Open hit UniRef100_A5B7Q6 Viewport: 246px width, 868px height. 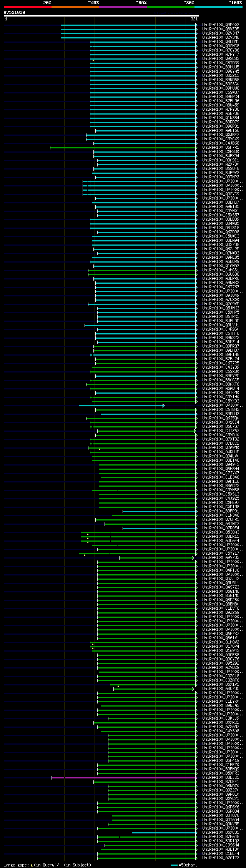221,114
